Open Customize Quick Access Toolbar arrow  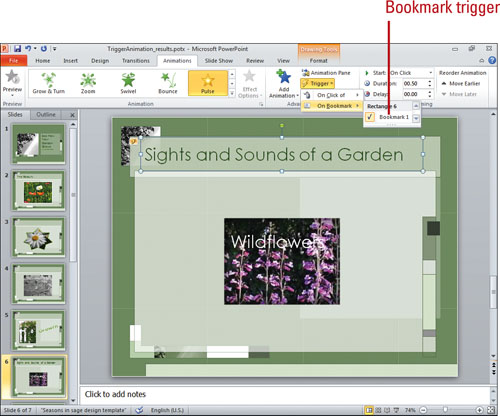point(54,49)
